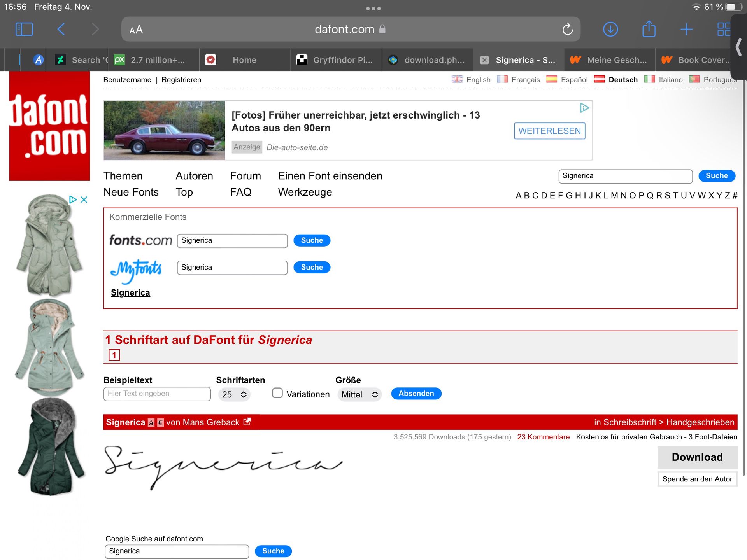
Task: Open the Benutzername login link
Action: 127,80
